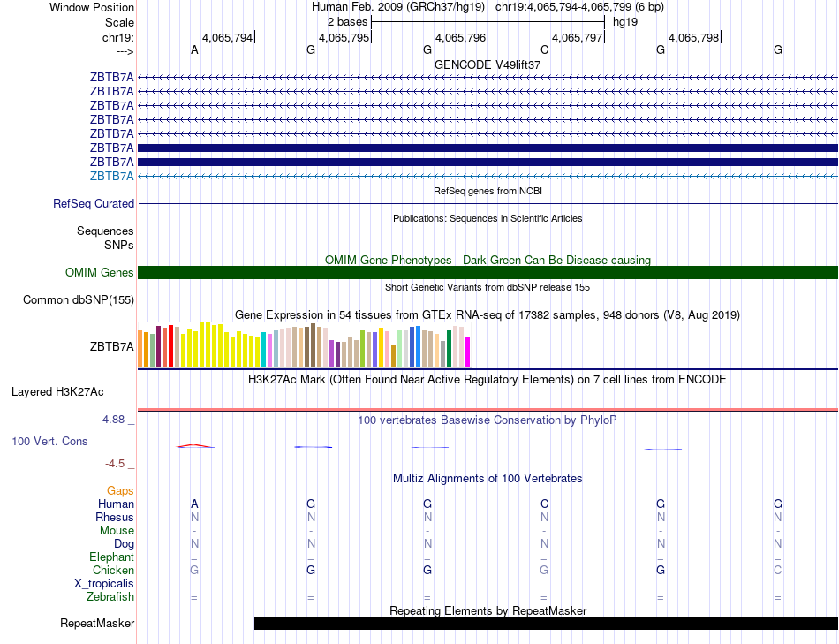Image resolution: width=839 pixels, height=644 pixels.
Task: Click the SNPs track label
Action: click(119, 245)
